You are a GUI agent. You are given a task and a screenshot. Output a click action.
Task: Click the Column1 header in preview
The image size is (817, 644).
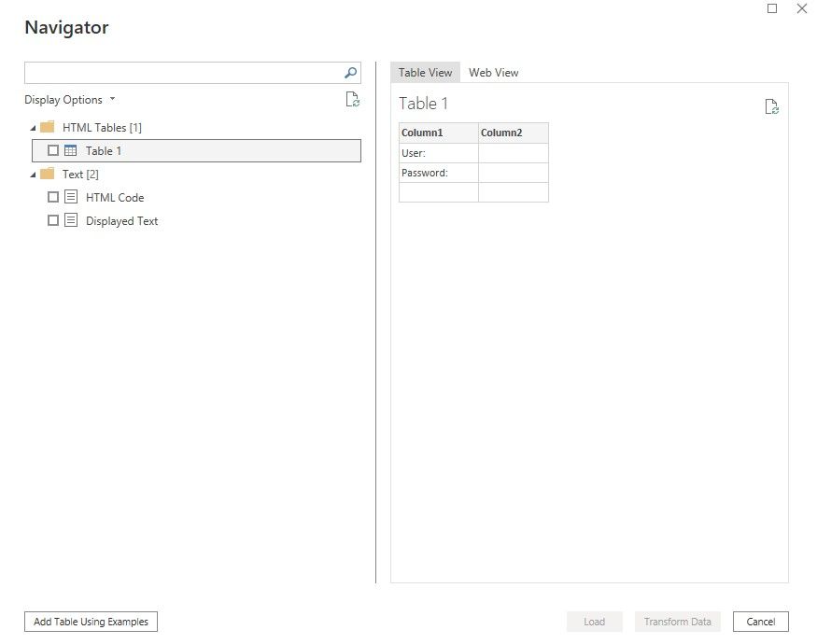click(438, 133)
